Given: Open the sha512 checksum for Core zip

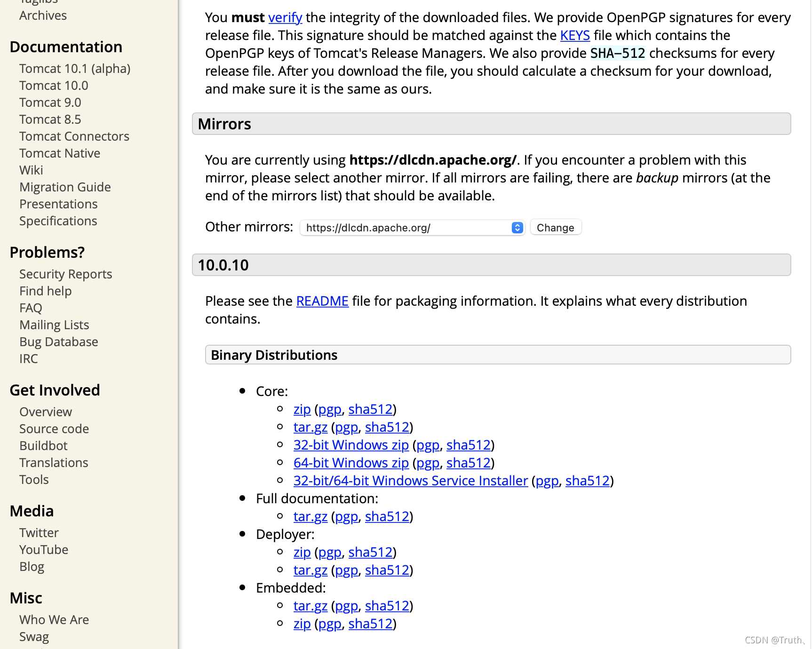Looking at the screenshot, I should click(370, 409).
